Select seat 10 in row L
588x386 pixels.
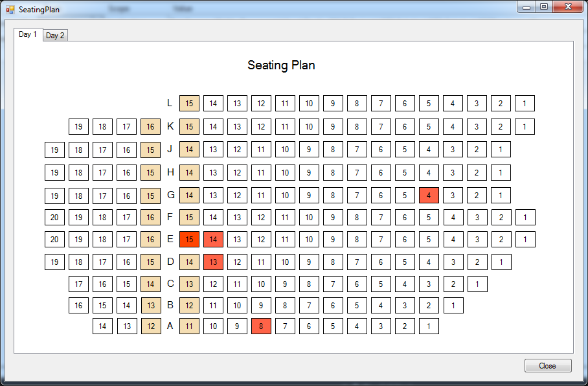[309, 104]
